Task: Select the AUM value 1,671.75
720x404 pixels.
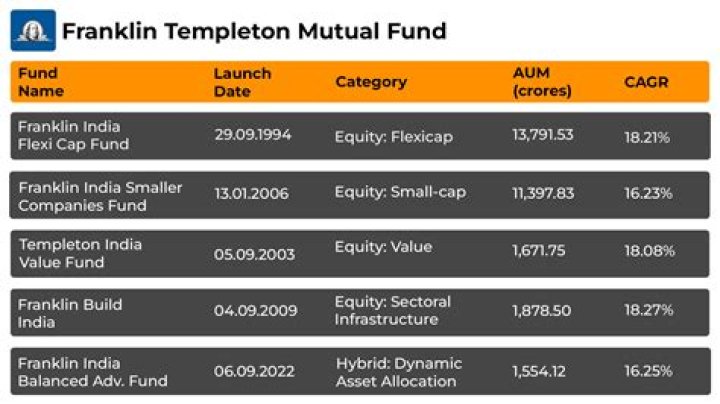Action: pos(541,251)
